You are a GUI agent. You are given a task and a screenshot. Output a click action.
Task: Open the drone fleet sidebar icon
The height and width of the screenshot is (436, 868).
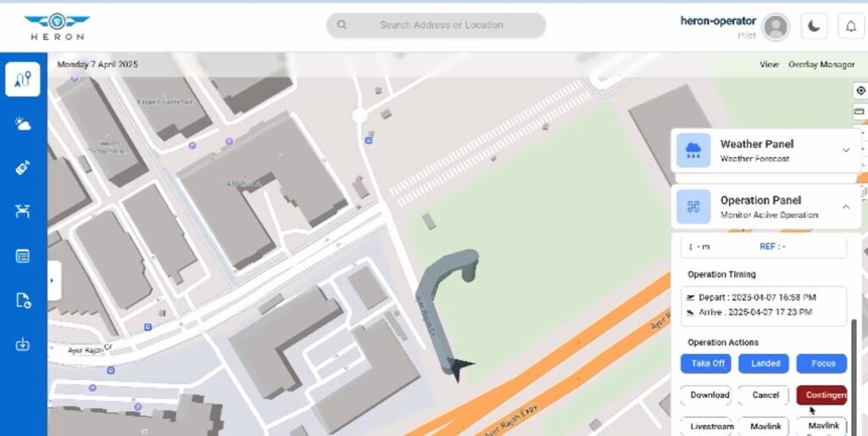coord(23,212)
